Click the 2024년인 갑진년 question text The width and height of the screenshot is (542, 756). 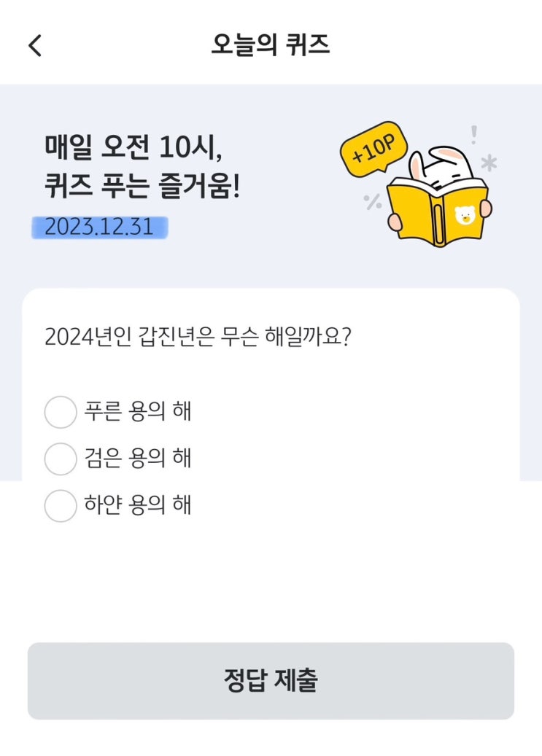(x=198, y=337)
